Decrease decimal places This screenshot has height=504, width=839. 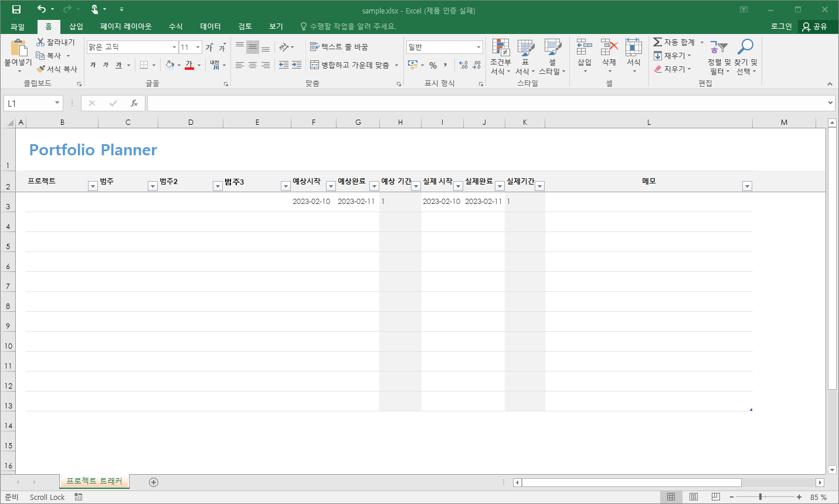(477, 65)
